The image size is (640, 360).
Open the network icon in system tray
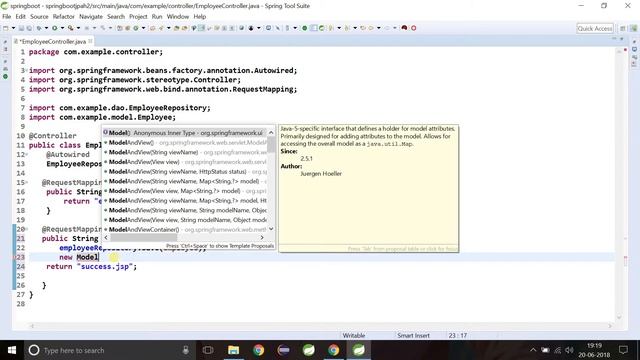click(x=558, y=350)
